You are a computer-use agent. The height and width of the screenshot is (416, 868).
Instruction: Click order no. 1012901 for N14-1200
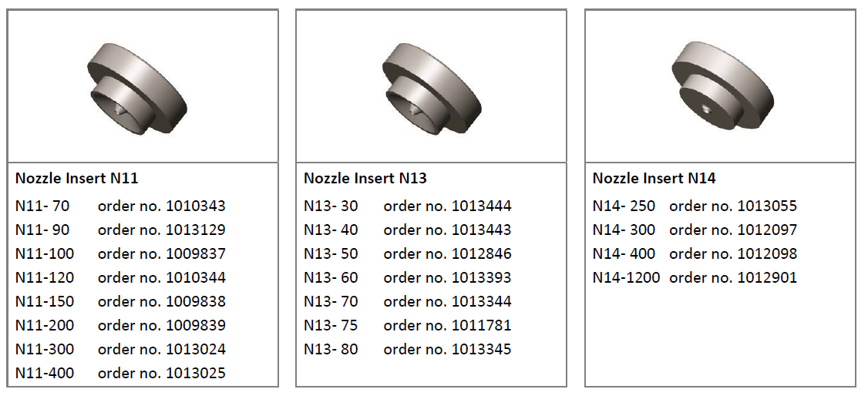pos(733,277)
